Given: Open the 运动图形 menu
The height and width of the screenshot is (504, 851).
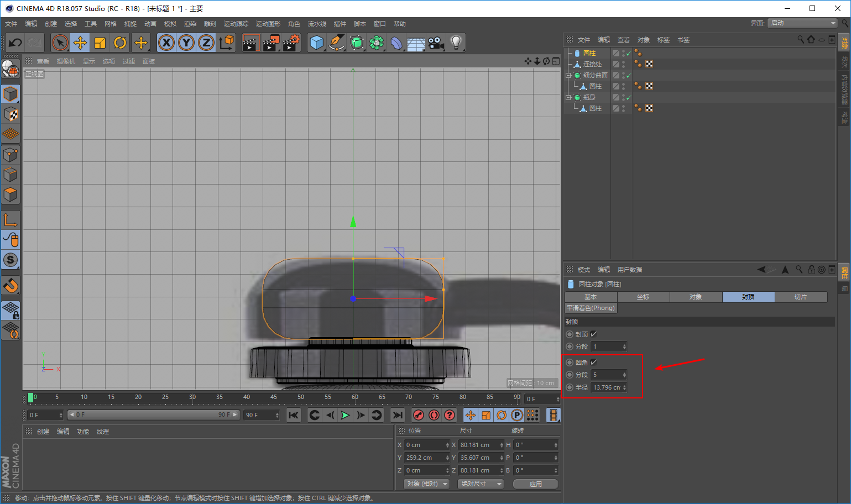Looking at the screenshot, I should [x=268, y=24].
